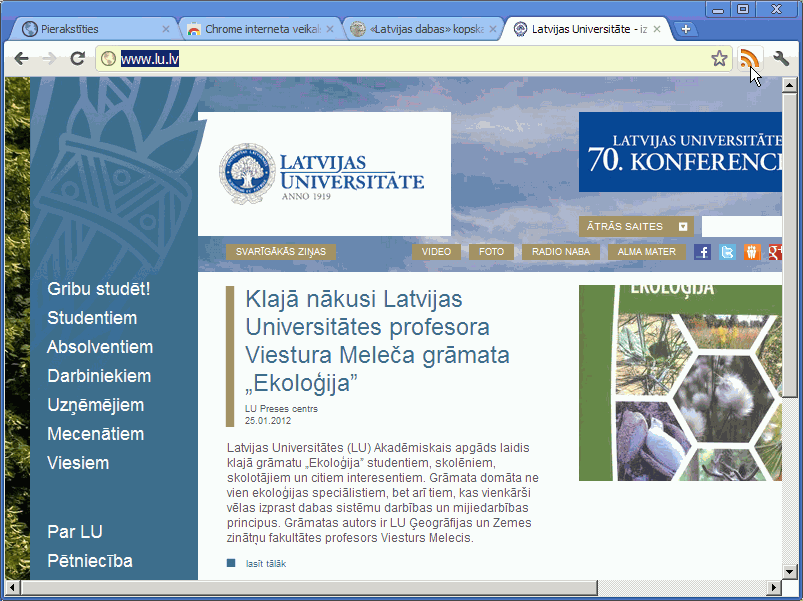The image size is (803, 601).
Task: Open the Twitter social icon
Action: [x=727, y=252]
